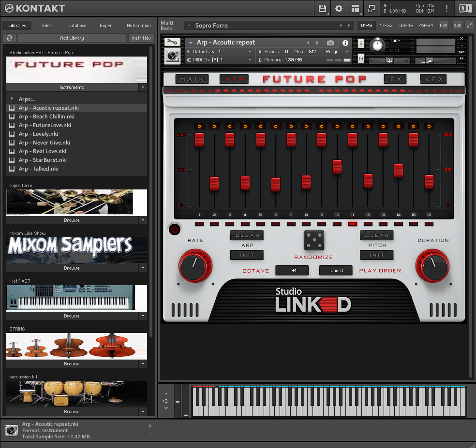The image size is (476, 448).
Task: Click the Instr Nav button
Action: point(141,38)
